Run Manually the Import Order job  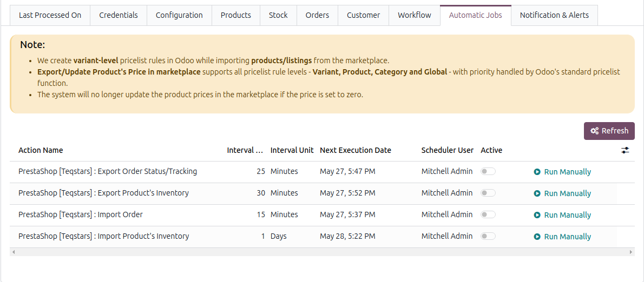[562, 215]
